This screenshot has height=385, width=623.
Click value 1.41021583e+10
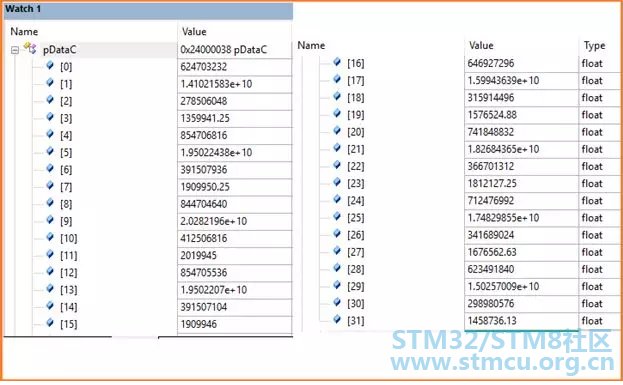[216, 84]
